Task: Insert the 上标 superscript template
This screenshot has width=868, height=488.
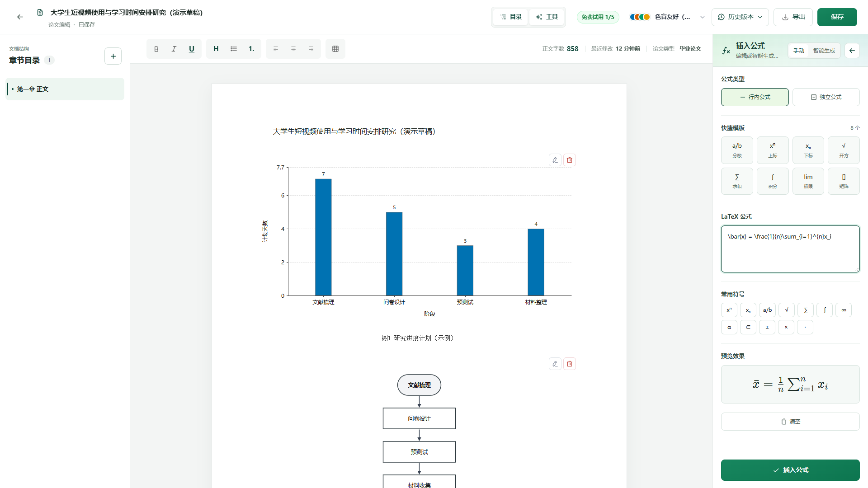Action: 773,150
